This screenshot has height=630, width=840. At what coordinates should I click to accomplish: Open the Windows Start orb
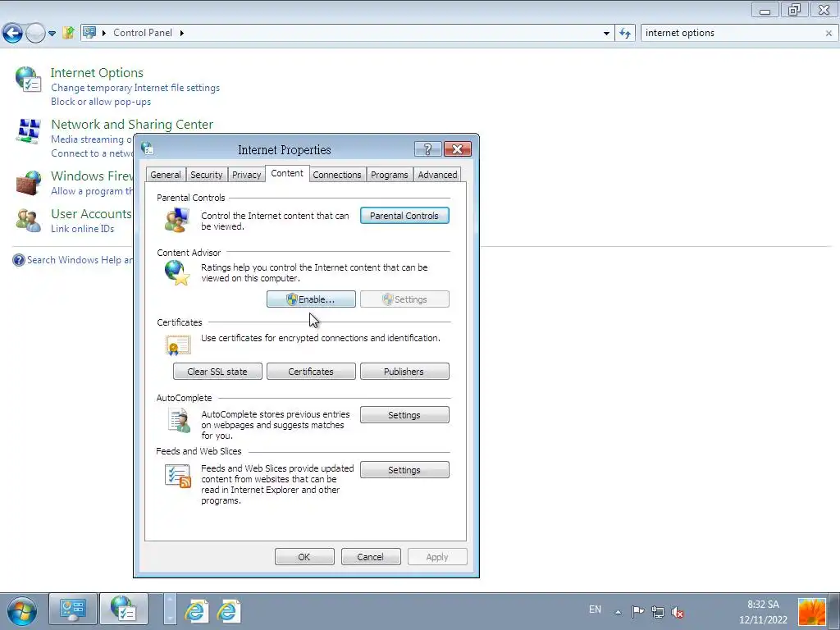tap(22, 610)
